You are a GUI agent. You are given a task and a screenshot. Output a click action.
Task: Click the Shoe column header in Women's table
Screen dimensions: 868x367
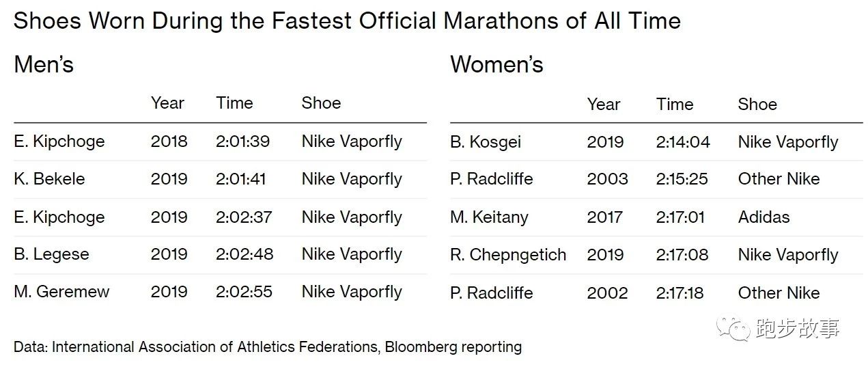757,104
